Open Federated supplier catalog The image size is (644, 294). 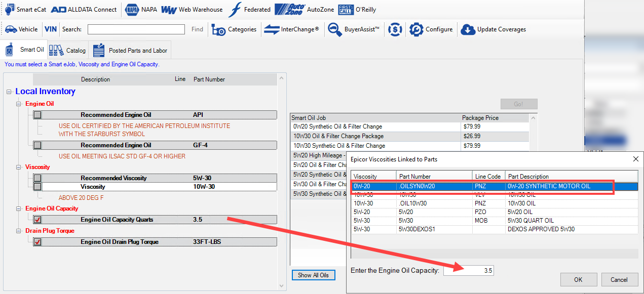(250, 9)
